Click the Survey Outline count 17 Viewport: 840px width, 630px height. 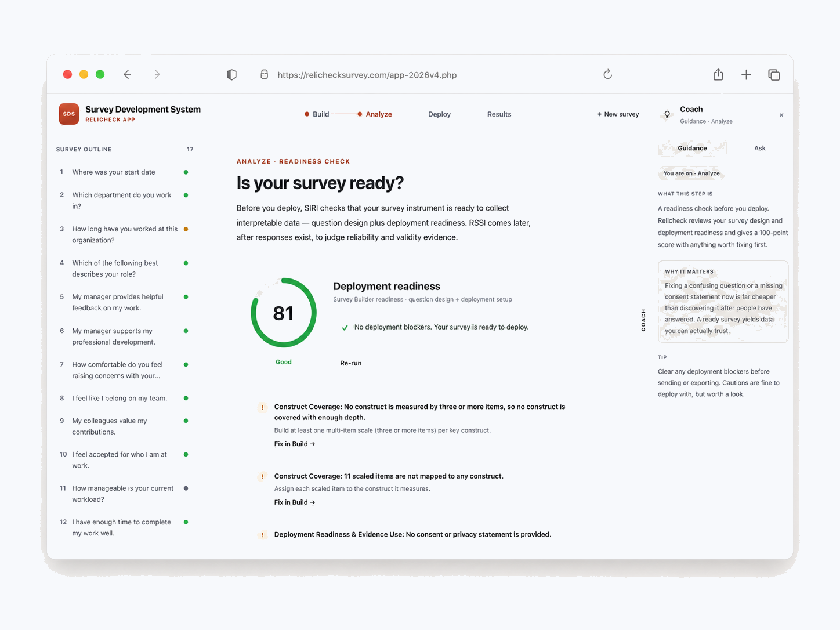point(190,150)
